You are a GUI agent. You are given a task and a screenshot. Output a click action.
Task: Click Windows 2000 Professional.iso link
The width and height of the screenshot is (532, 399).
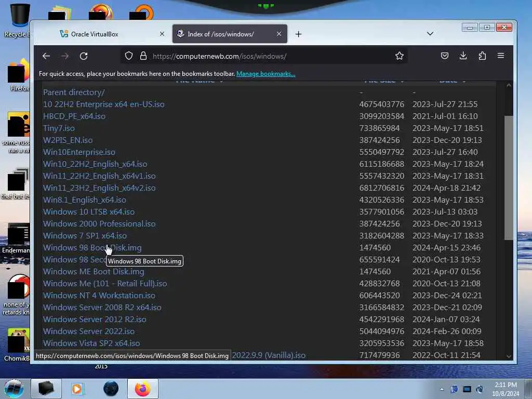(x=99, y=223)
